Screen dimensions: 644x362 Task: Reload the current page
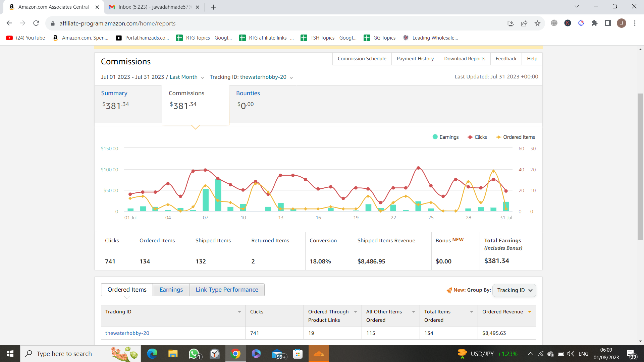(36, 23)
